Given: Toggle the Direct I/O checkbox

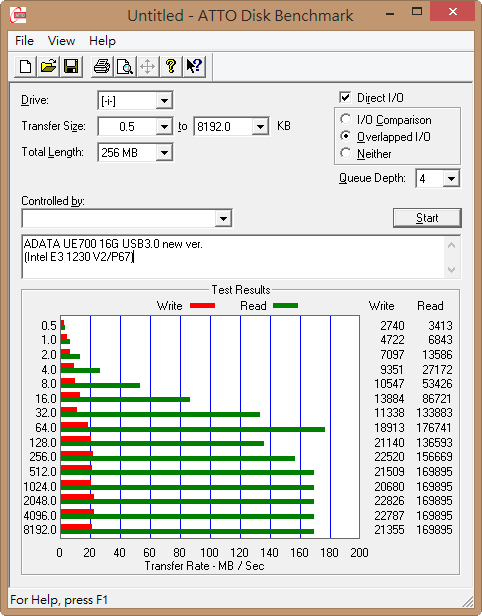Looking at the screenshot, I should (345, 97).
